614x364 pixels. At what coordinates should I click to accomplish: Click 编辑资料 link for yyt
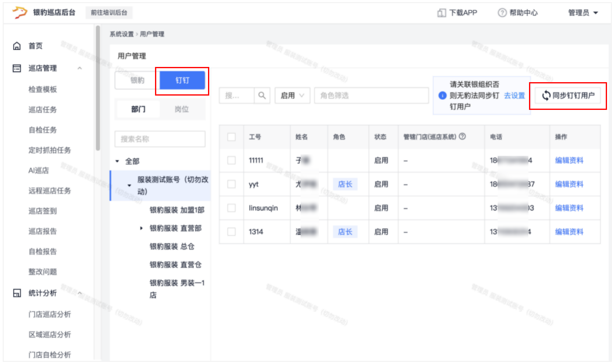coord(569,184)
